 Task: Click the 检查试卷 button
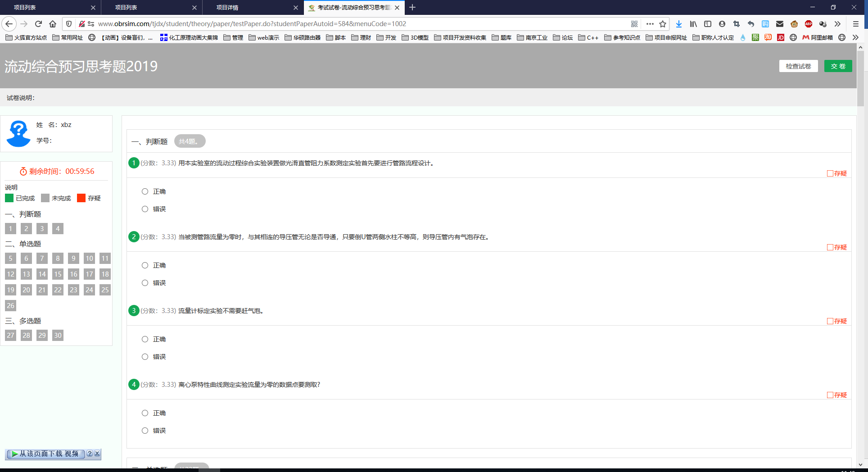[799, 66]
